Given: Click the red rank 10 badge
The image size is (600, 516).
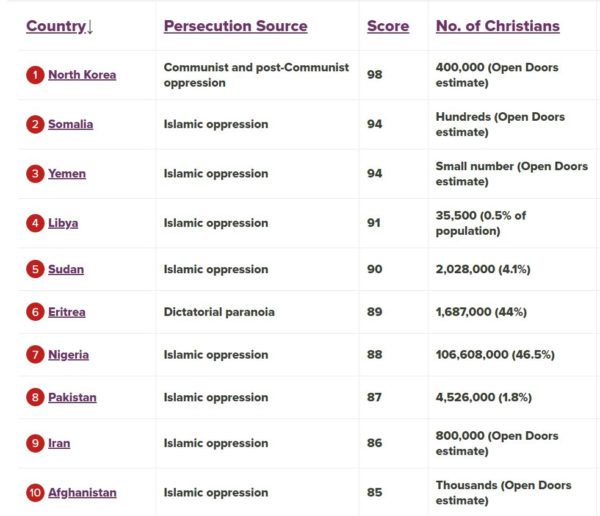Looking at the screenshot, I should (x=35, y=492).
